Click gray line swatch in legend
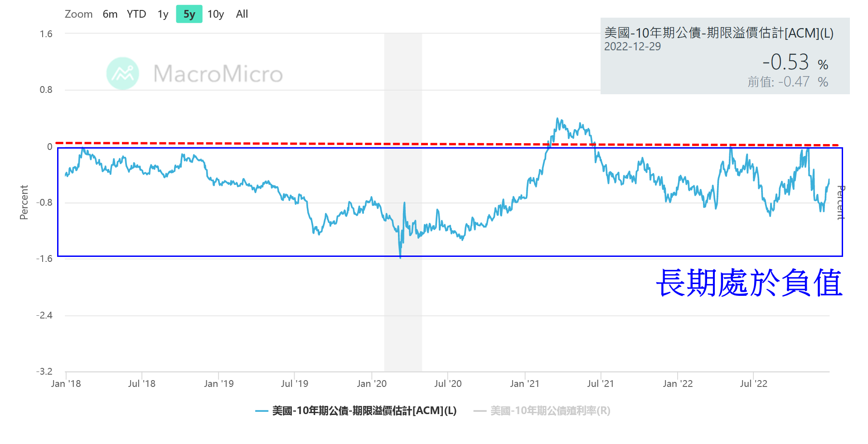The height and width of the screenshot is (444, 868). point(480,411)
